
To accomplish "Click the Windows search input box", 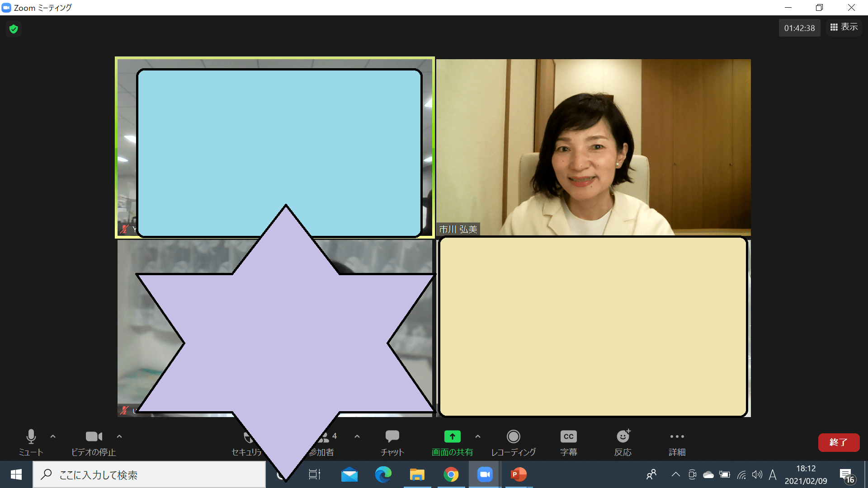I will pos(149,475).
